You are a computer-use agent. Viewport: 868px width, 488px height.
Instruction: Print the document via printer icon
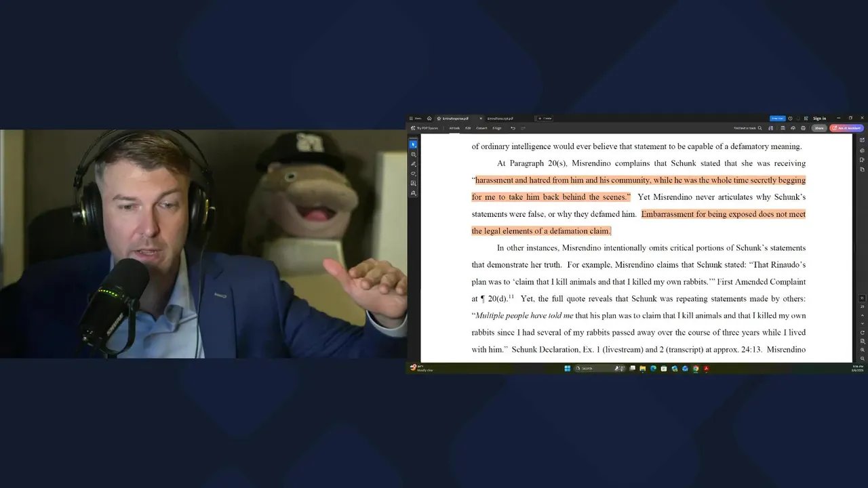point(803,128)
